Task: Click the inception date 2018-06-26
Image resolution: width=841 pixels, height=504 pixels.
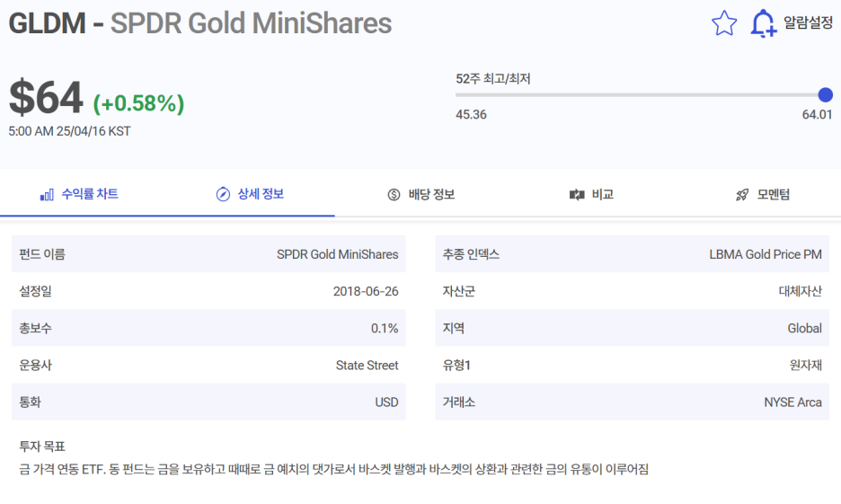Action: pos(366,291)
